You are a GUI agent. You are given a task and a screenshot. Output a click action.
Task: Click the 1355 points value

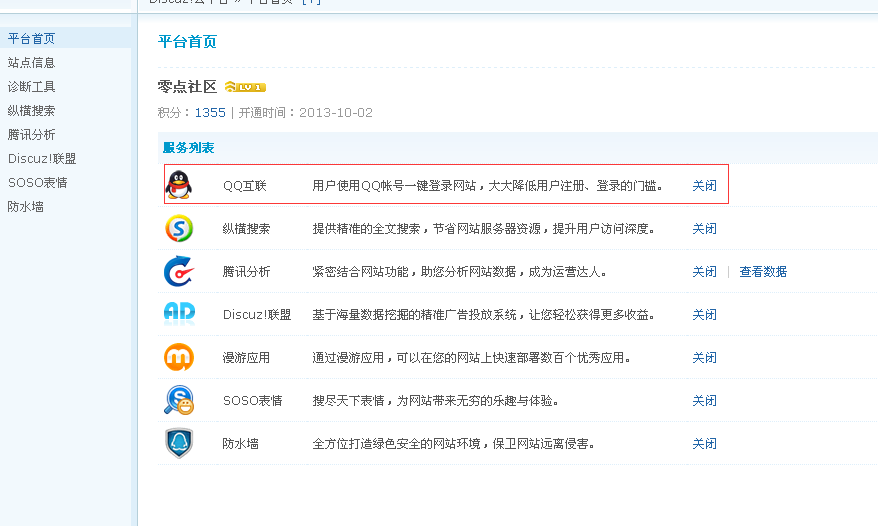tap(210, 113)
